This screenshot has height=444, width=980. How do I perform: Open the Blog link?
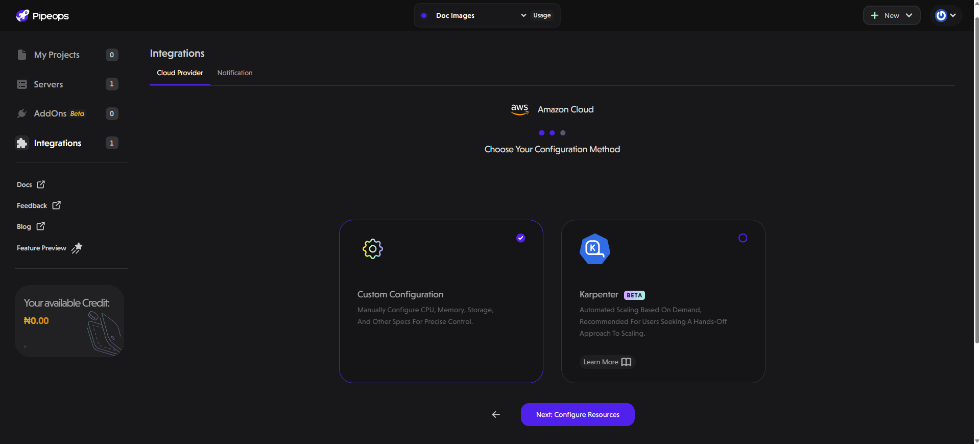tap(31, 226)
